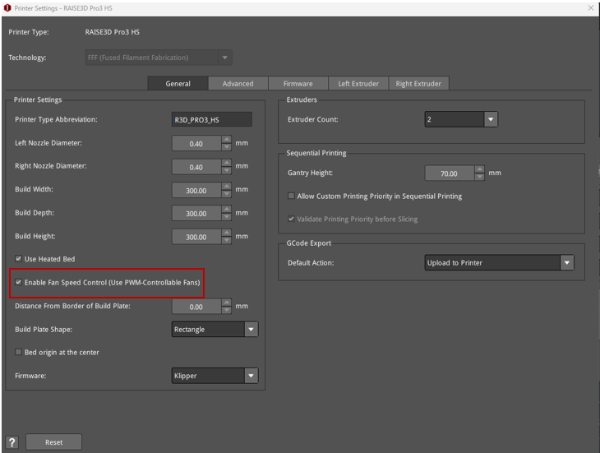Open the Left Extruder tab
This screenshot has width=600, height=453.
(359, 83)
